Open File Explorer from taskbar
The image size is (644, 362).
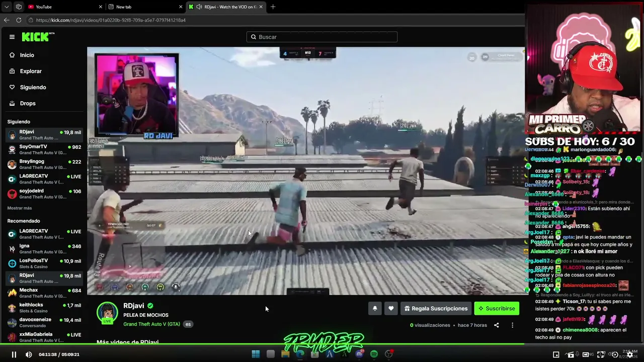(285, 354)
